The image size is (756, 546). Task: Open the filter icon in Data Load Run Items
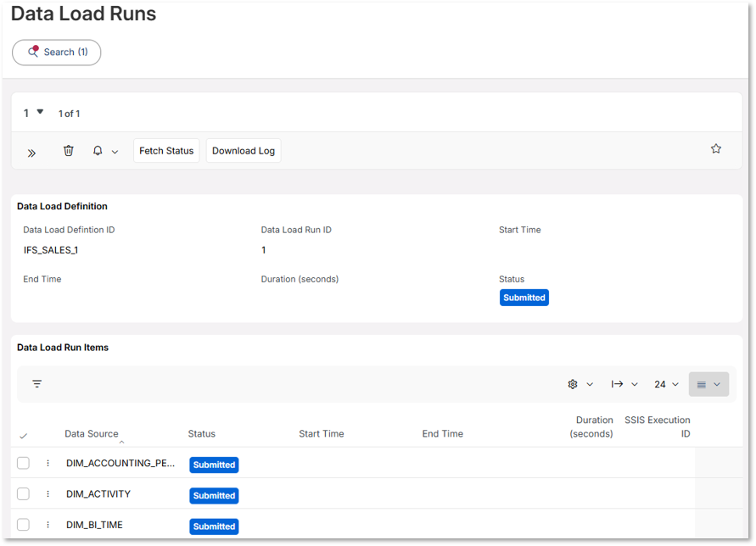(37, 383)
